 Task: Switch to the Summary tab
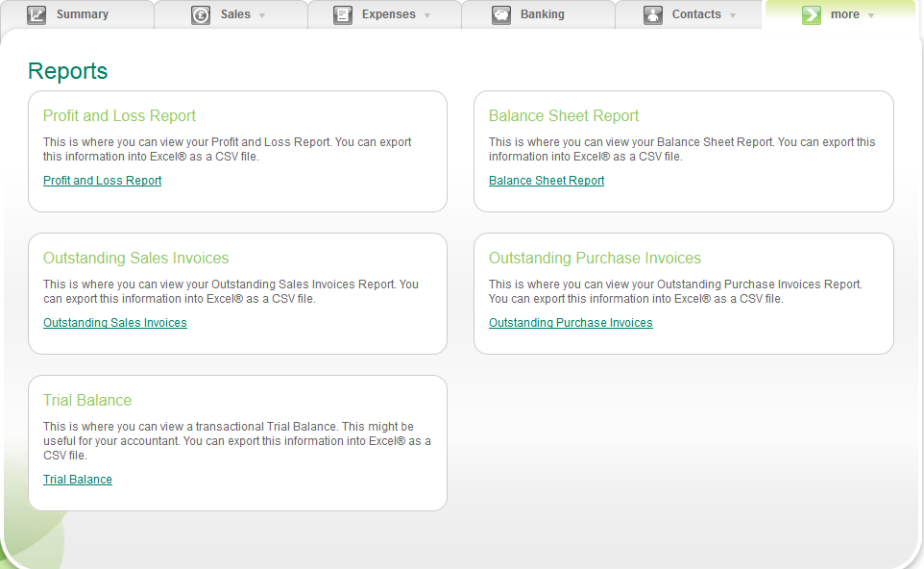(83, 14)
